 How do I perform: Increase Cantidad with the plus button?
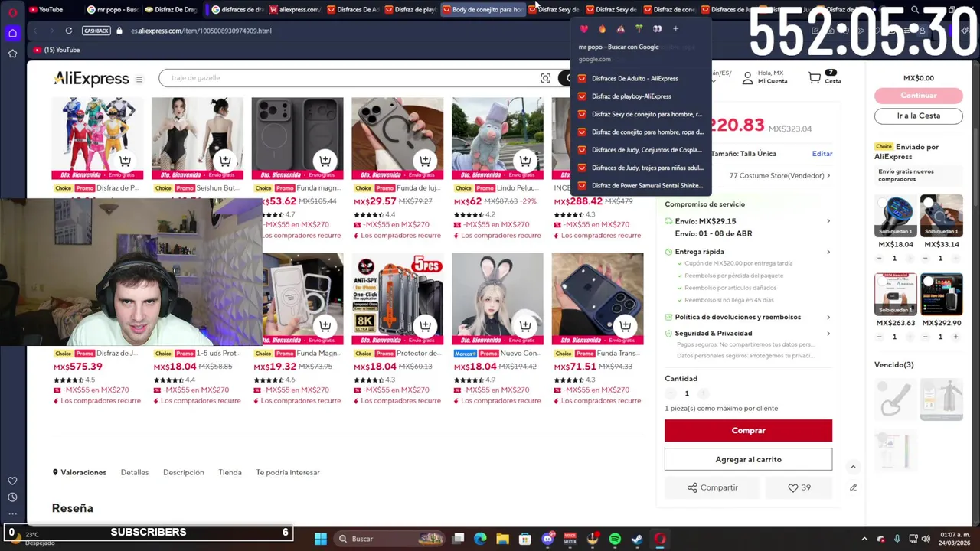click(x=703, y=393)
